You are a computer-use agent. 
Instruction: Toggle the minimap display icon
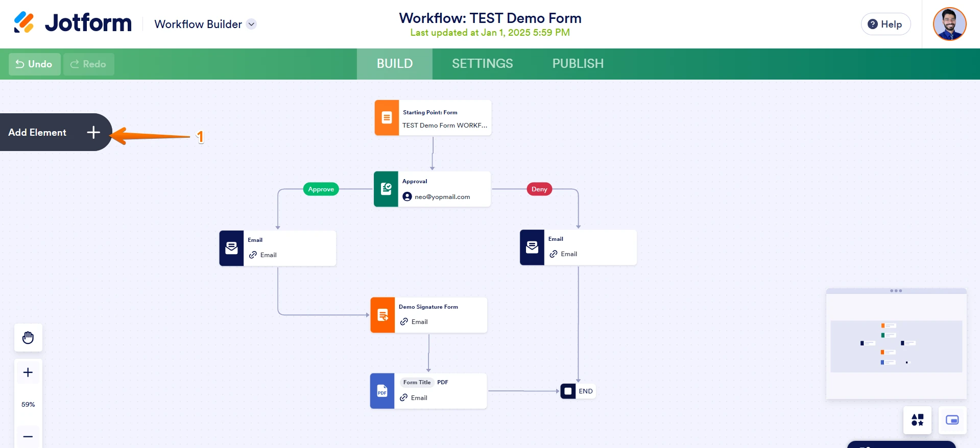click(x=952, y=420)
